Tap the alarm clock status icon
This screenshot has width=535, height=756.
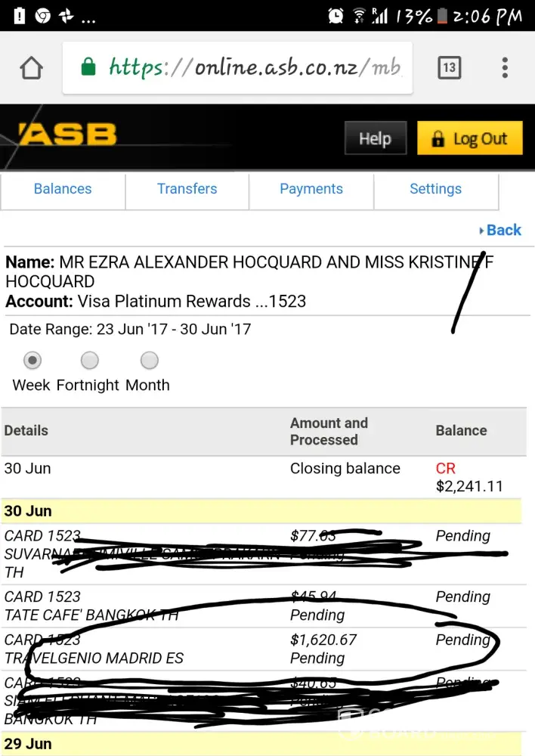pyautogui.click(x=336, y=16)
